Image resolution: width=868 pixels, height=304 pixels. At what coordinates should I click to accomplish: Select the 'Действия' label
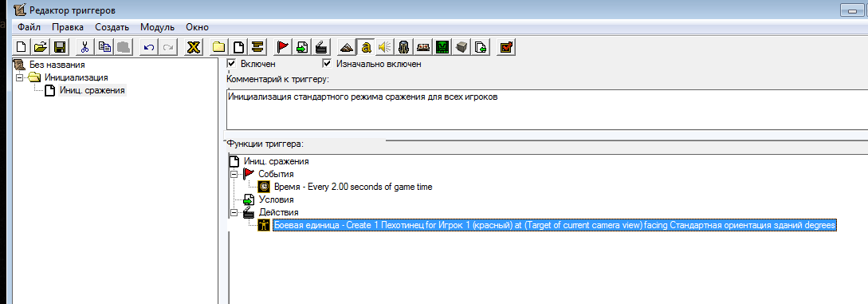click(278, 212)
